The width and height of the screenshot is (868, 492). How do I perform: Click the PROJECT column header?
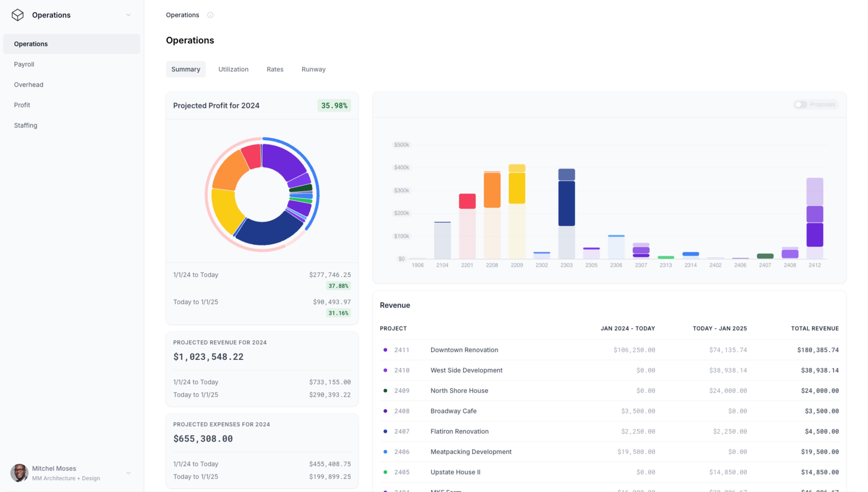[393, 328]
